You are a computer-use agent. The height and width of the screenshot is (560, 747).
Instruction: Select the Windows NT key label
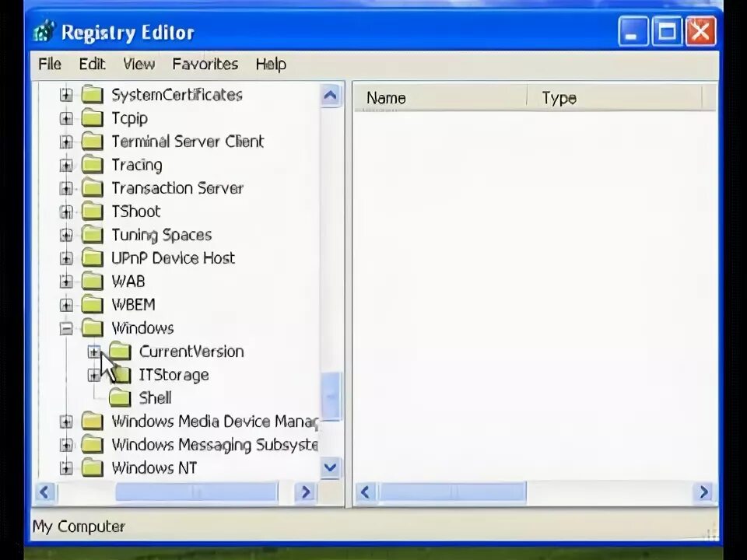tap(154, 468)
